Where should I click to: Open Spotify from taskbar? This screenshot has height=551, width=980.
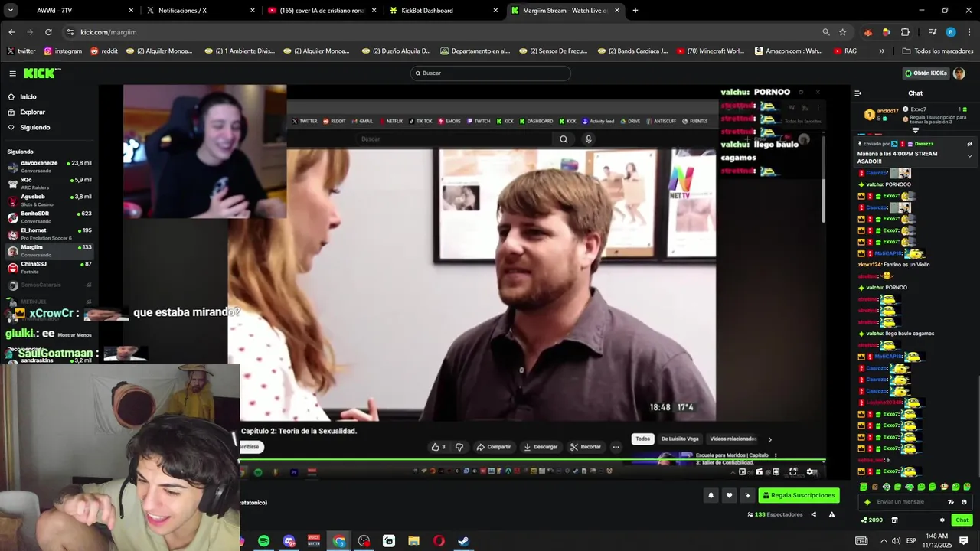[x=263, y=541]
